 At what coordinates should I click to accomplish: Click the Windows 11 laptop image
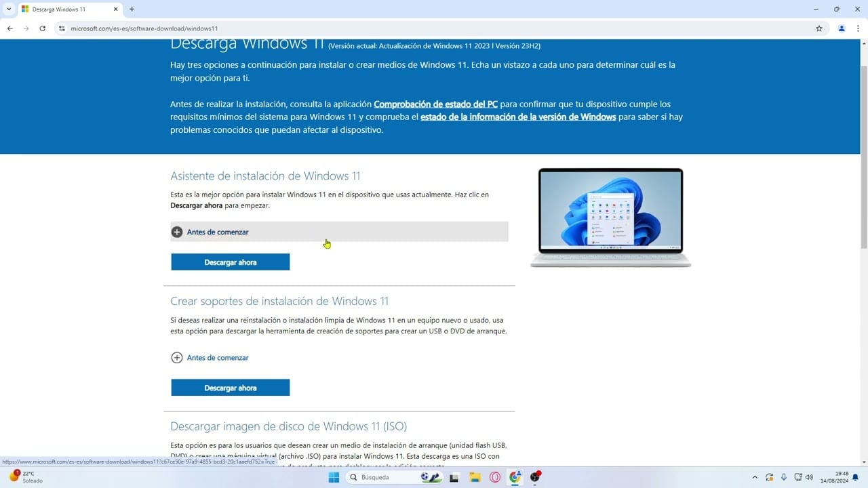(x=610, y=218)
